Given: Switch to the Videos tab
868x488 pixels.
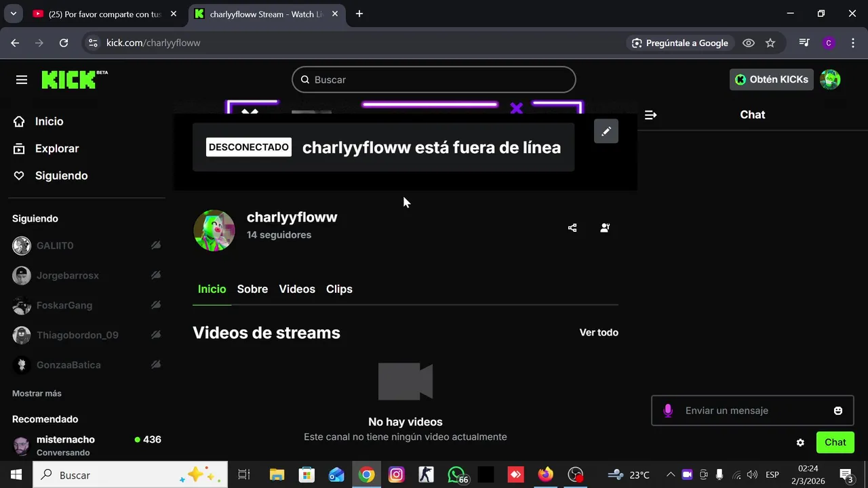Looking at the screenshot, I should click(x=297, y=289).
